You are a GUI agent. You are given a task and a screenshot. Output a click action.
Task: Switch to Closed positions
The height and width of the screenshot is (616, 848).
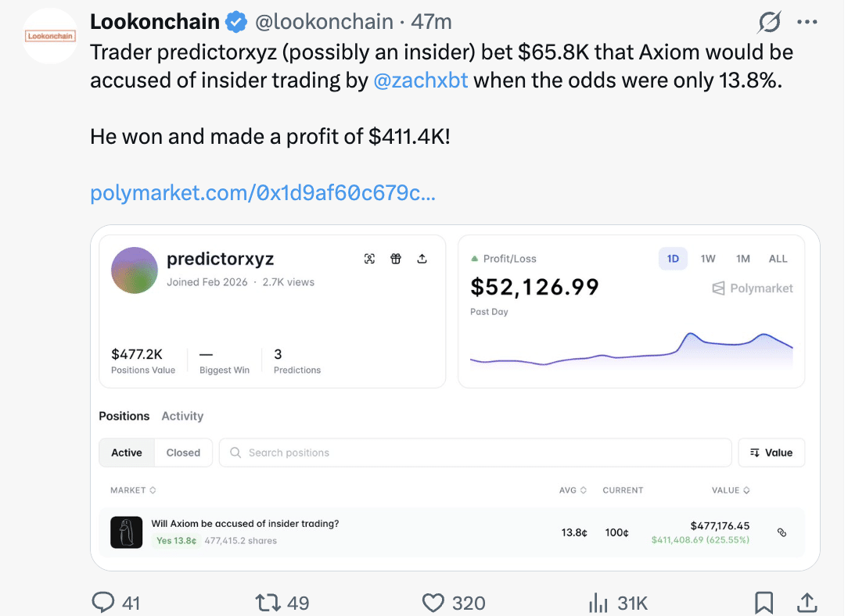[x=183, y=452]
